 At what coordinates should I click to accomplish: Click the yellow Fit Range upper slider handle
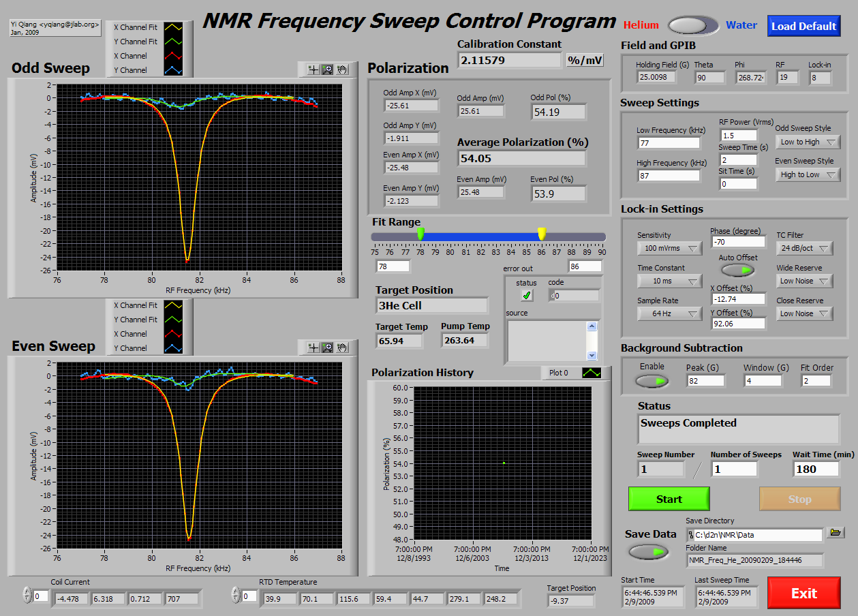click(542, 233)
